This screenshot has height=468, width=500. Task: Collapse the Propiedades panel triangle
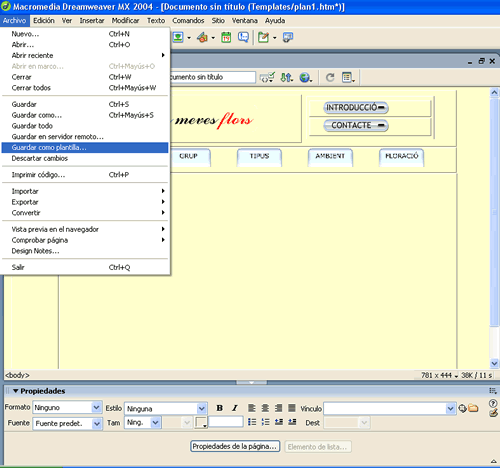15,391
